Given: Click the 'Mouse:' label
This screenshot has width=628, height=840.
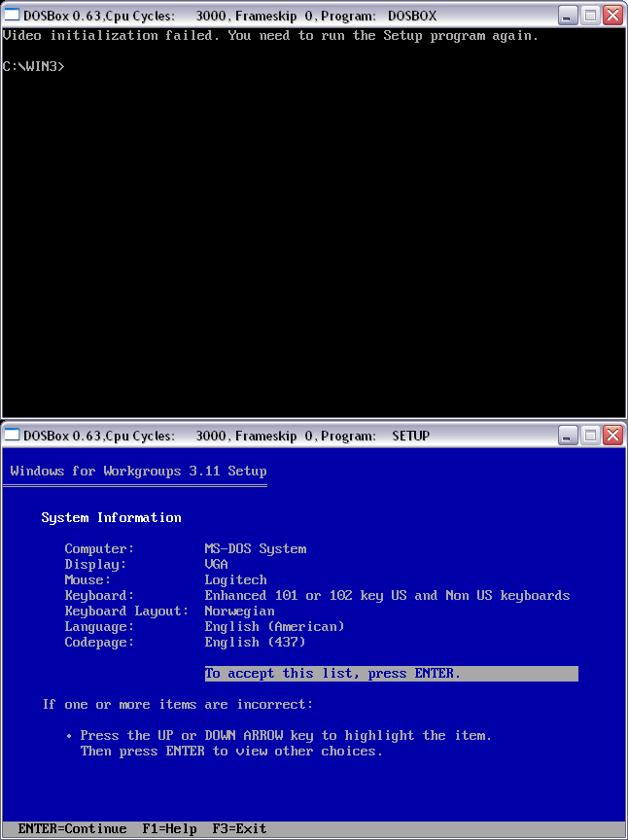Looking at the screenshot, I should click(87, 580).
